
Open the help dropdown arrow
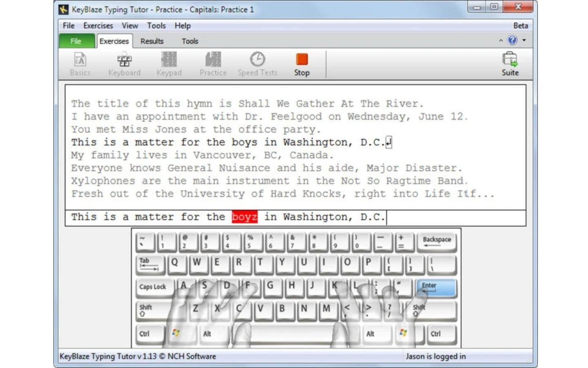click(524, 40)
